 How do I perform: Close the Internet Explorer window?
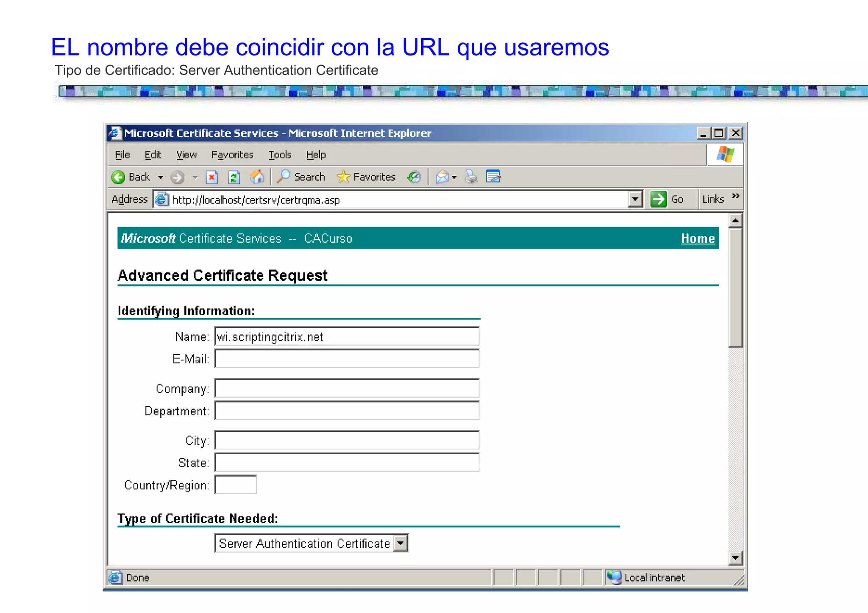point(736,133)
